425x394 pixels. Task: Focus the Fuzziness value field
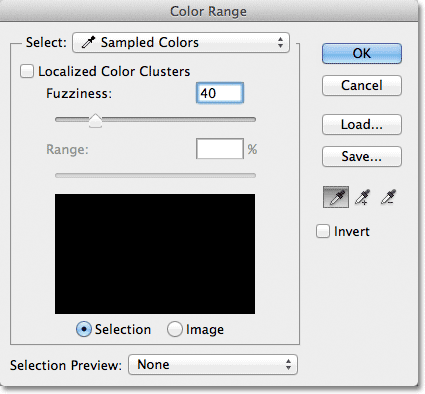pyautogui.click(x=220, y=93)
